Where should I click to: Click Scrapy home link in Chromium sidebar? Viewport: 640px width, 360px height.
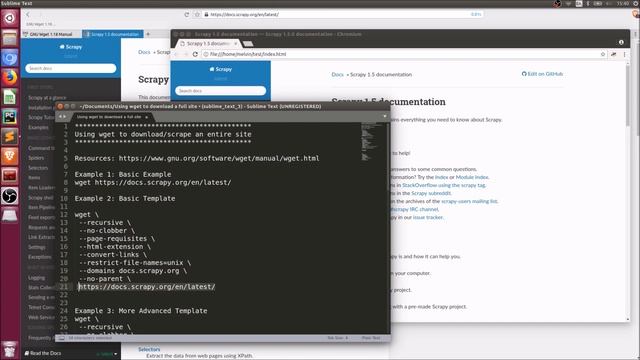[x=220, y=69]
